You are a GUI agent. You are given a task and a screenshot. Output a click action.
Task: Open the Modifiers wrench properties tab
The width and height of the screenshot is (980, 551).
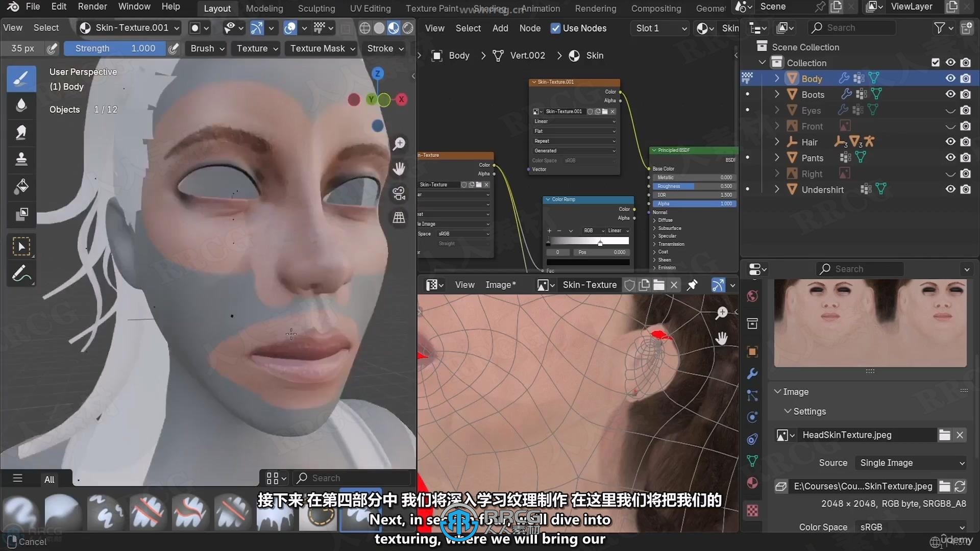tap(752, 374)
